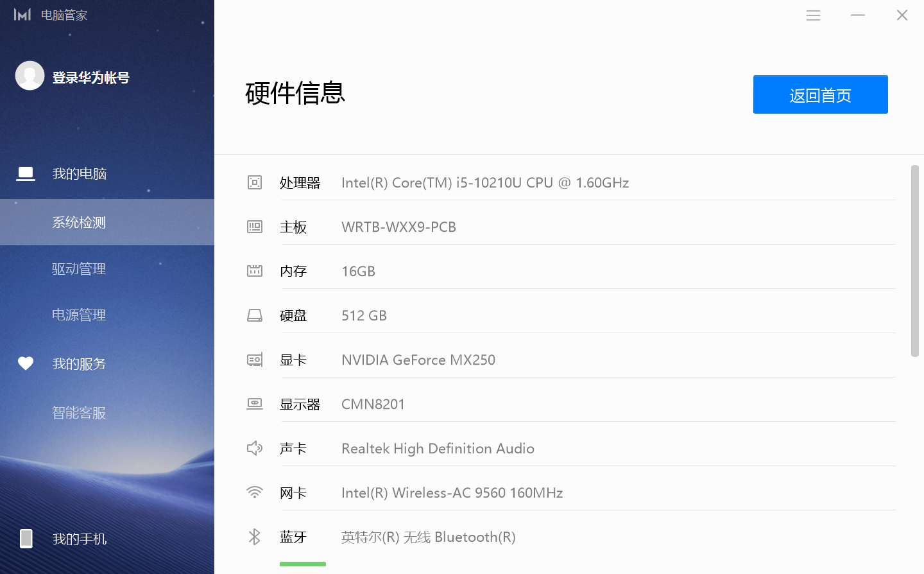
Task: Click the hard disk (硬盘) icon
Action: point(255,315)
